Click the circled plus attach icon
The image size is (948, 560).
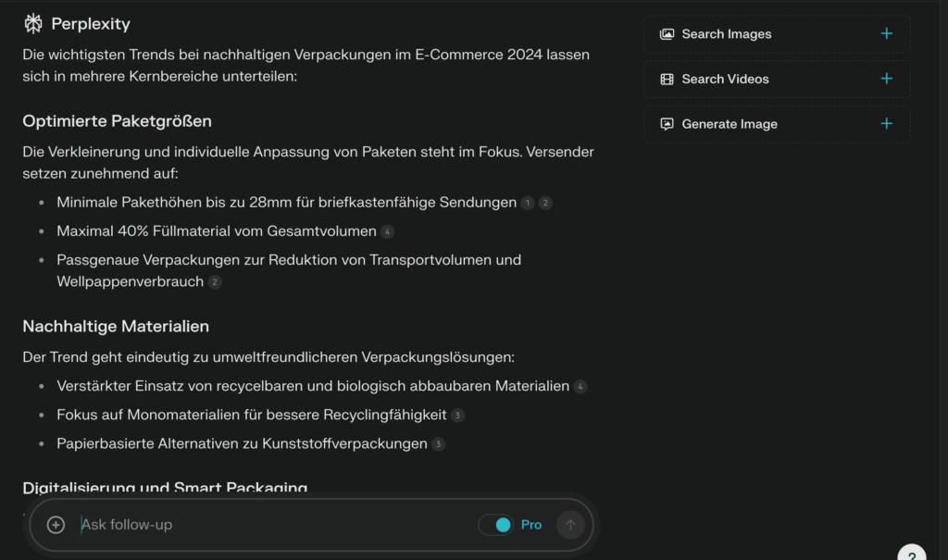coord(56,525)
